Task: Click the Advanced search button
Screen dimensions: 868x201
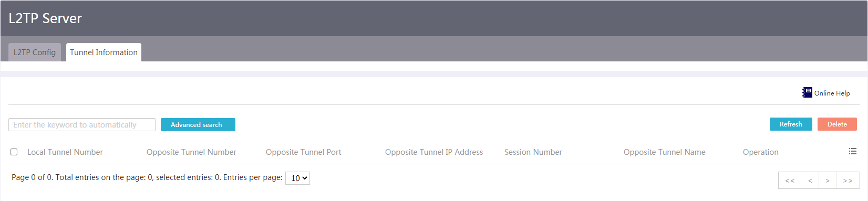Action: coord(198,125)
